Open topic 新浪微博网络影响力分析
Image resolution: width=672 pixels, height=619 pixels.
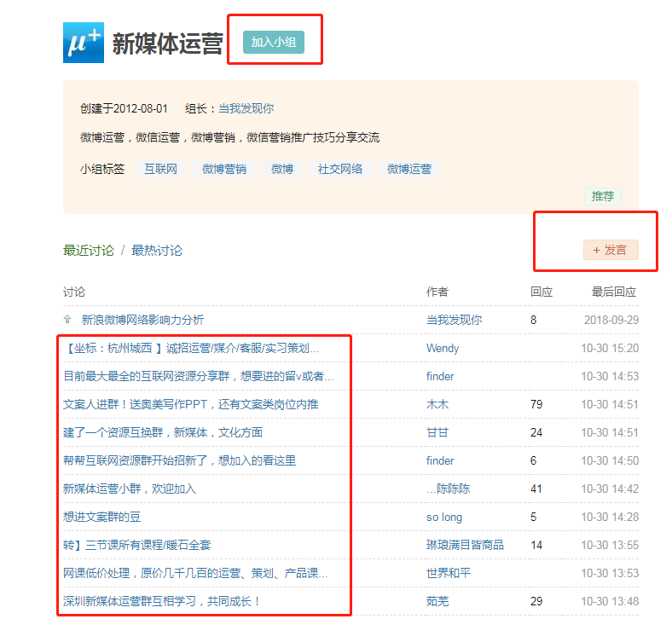point(142,320)
